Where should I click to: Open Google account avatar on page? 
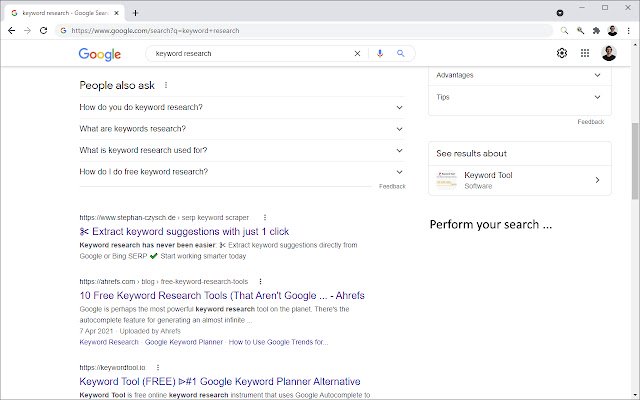click(x=609, y=53)
